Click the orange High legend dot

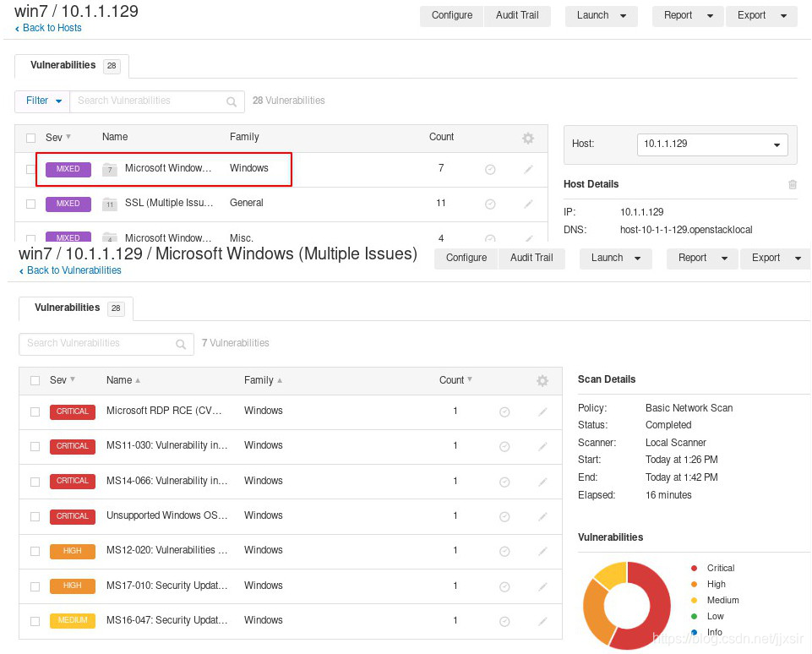(694, 584)
